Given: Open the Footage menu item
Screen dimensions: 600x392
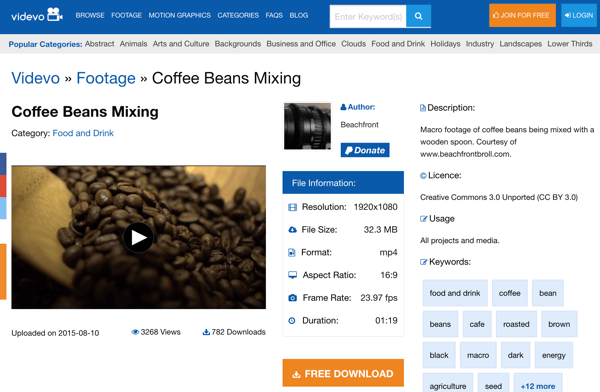Looking at the screenshot, I should coord(126,15).
